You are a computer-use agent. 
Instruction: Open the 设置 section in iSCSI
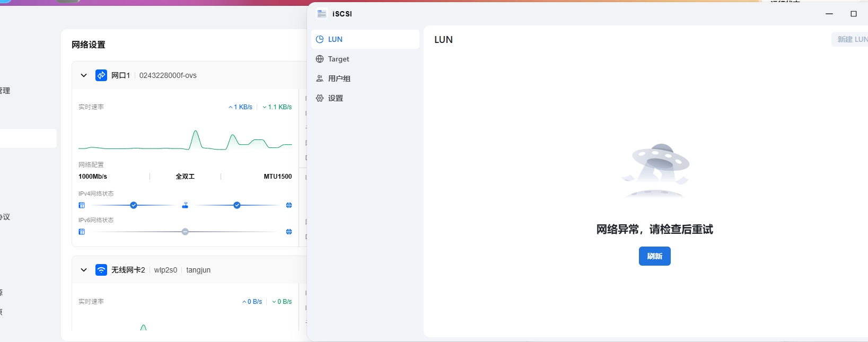click(x=365, y=98)
